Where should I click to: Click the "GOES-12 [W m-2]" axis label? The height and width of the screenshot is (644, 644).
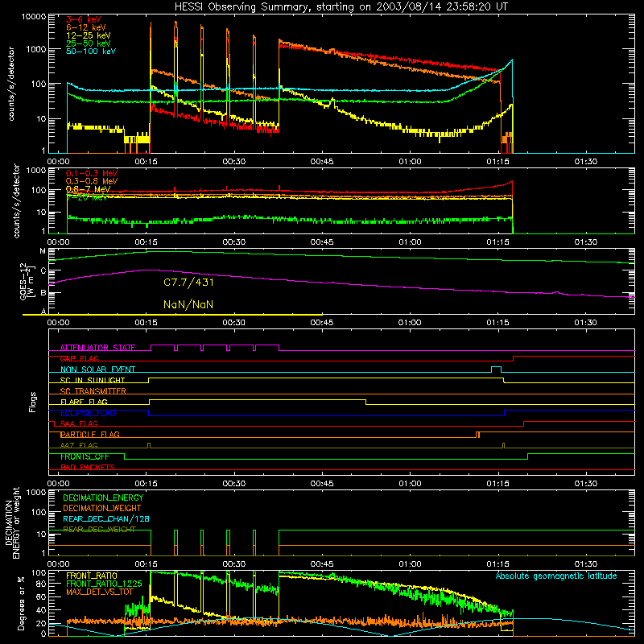tap(26, 281)
